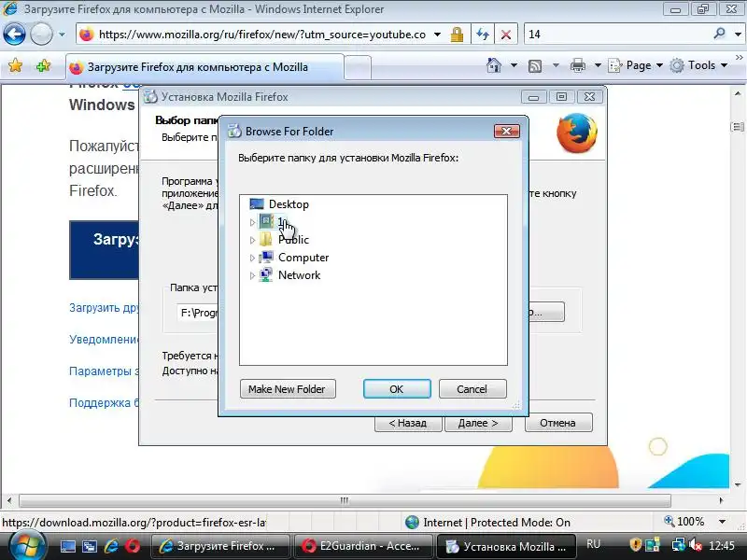Click the Параметры link on web page
This screenshot has width=747, height=560.
(x=104, y=371)
